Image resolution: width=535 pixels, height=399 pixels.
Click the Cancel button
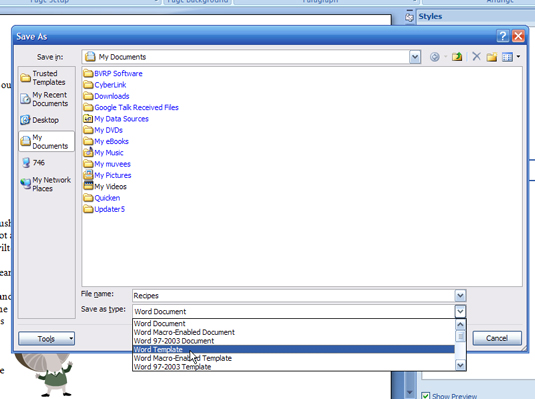tap(497, 338)
